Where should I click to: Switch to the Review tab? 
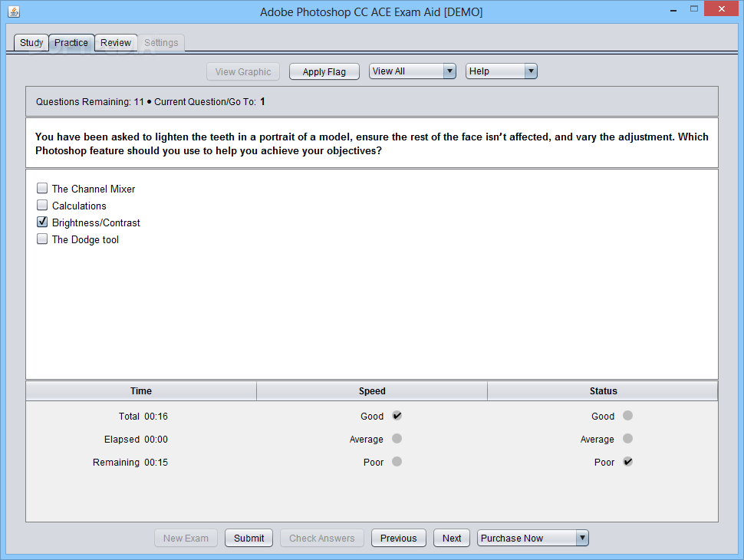click(x=116, y=43)
